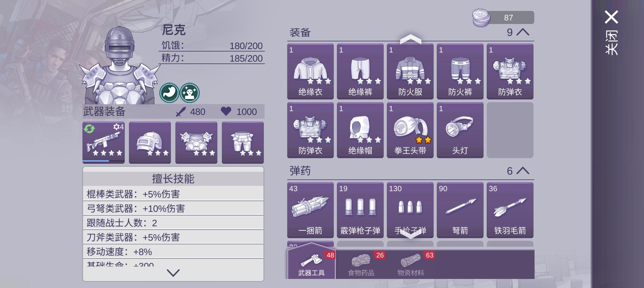
Task: Click the inventory scroll-up arrow
Action: pos(410,39)
